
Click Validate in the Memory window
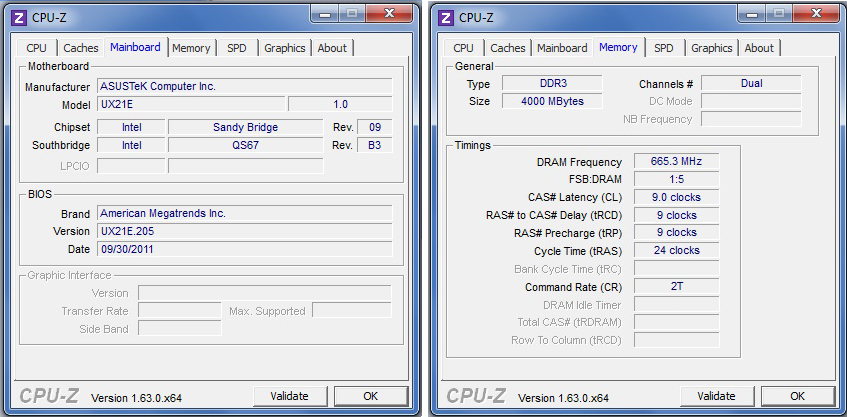coord(716,396)
